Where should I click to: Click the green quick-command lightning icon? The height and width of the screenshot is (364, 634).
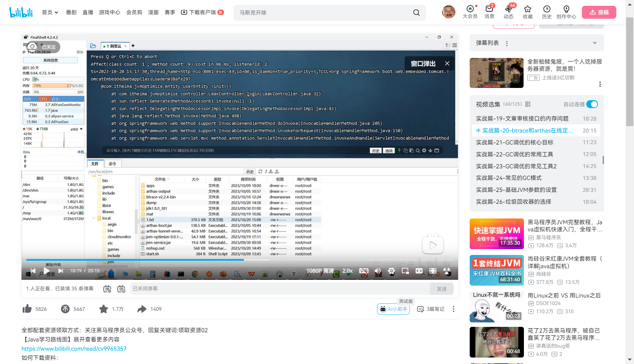(x=399, y=150)
